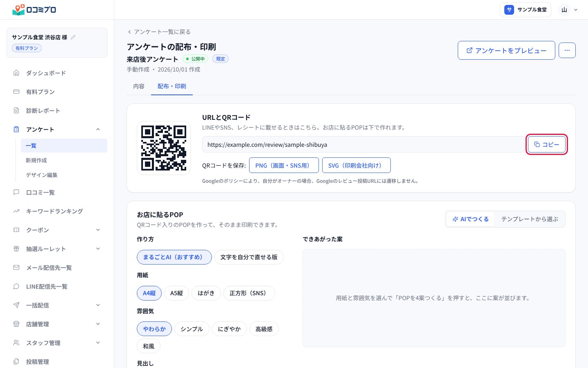Click the survey URL text field
Screen dimensions: 588x368
coord(363,144)
